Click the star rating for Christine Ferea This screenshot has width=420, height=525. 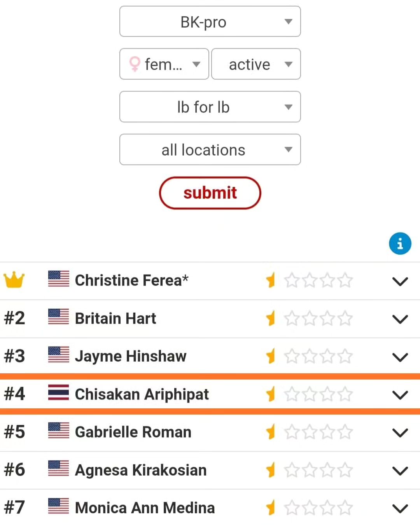(x=309, y=280)
